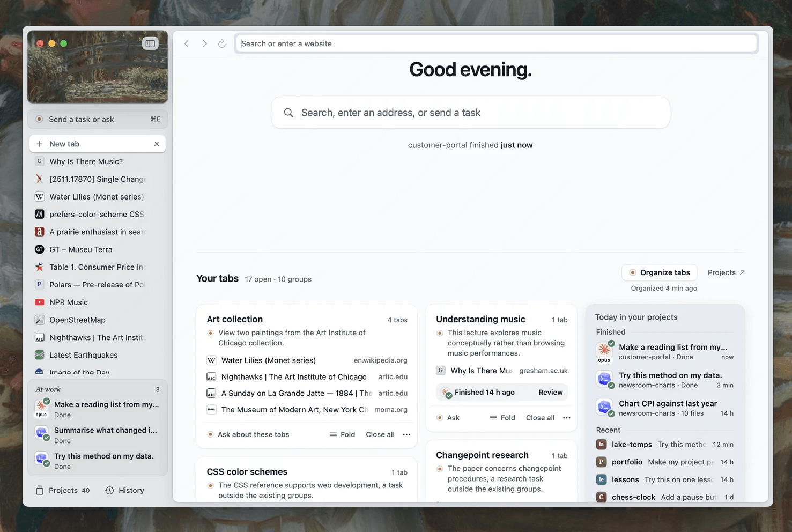Click the lessons project row
Screen dimensions: 792x532
[x=665, y=479]
